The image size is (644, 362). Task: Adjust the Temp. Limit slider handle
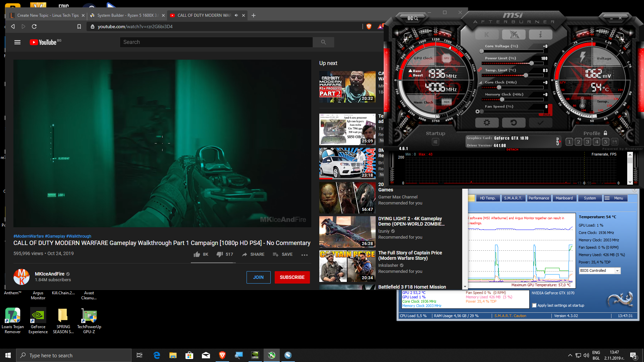pyautogui.click(x=526, y=75)
